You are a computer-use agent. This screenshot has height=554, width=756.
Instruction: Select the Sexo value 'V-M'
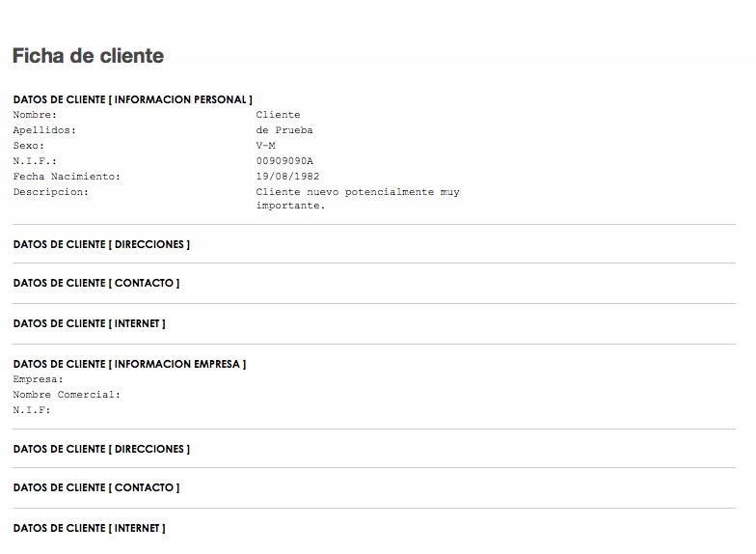pos(266,146)
